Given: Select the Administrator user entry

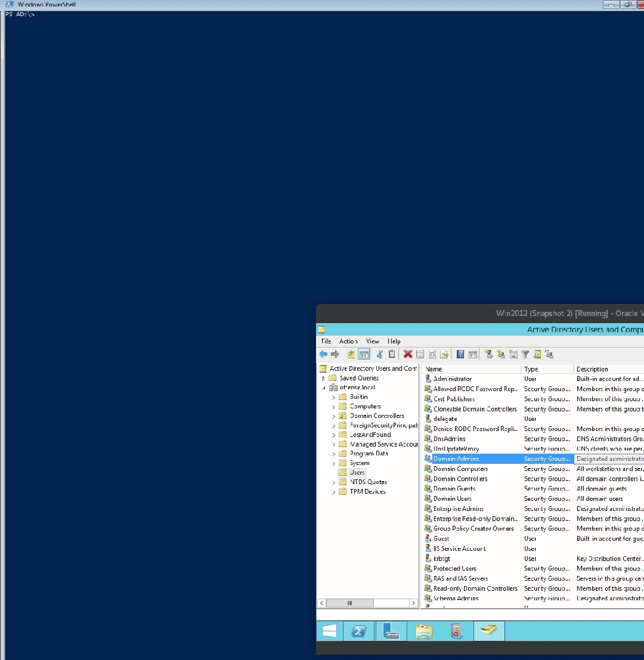Looking at the screenshot, I should click(x=453, y=379).
